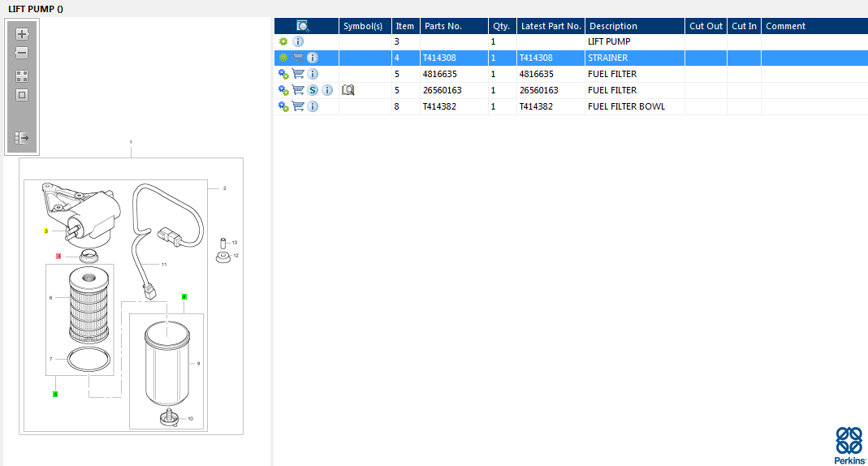
Task: Open info icon for STRAINER row
Action: point(313,58)
